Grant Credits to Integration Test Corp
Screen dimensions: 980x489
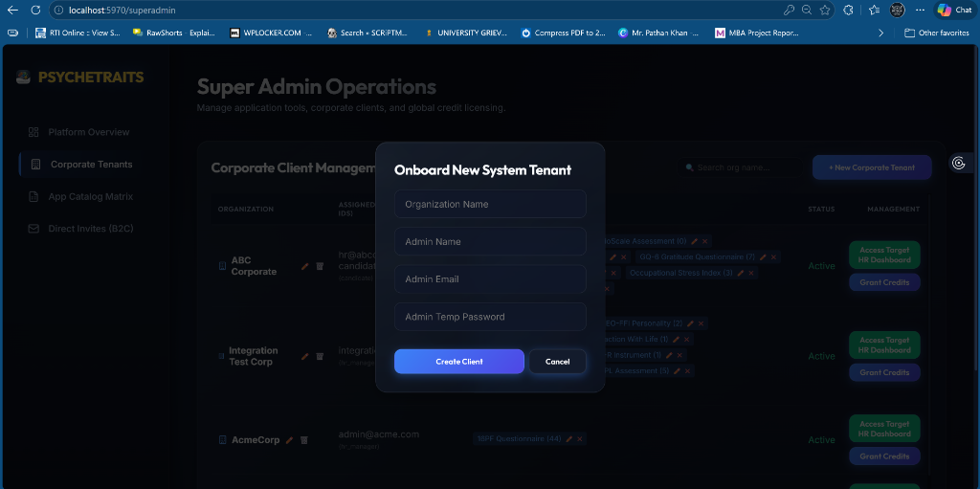(x=884, y=372)
